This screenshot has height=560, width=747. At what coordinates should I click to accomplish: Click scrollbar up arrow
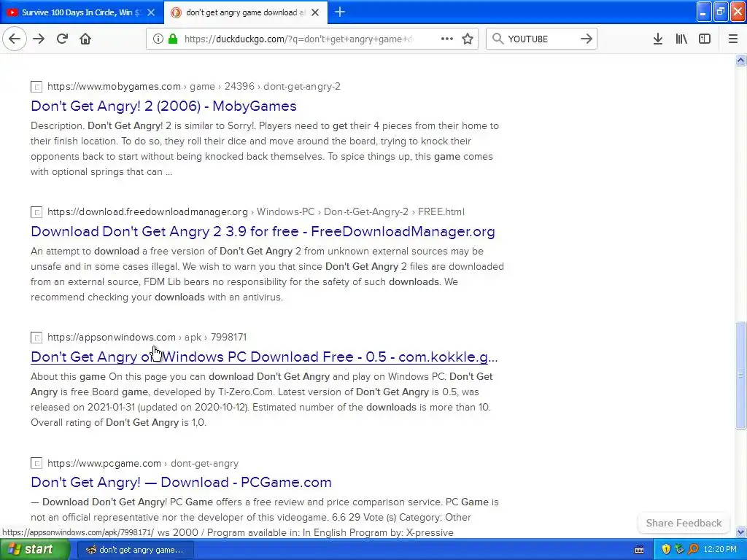pyautogui.click(x=740, y=60)
